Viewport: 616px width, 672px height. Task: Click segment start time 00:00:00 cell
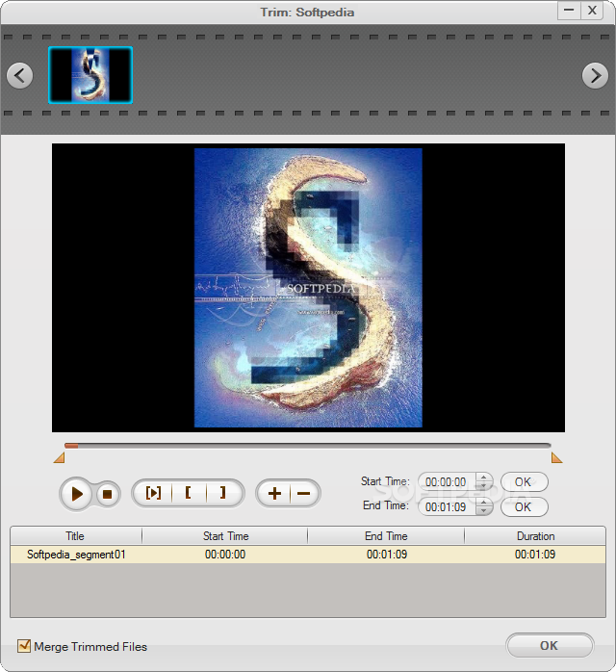click(x=225, y=555)
